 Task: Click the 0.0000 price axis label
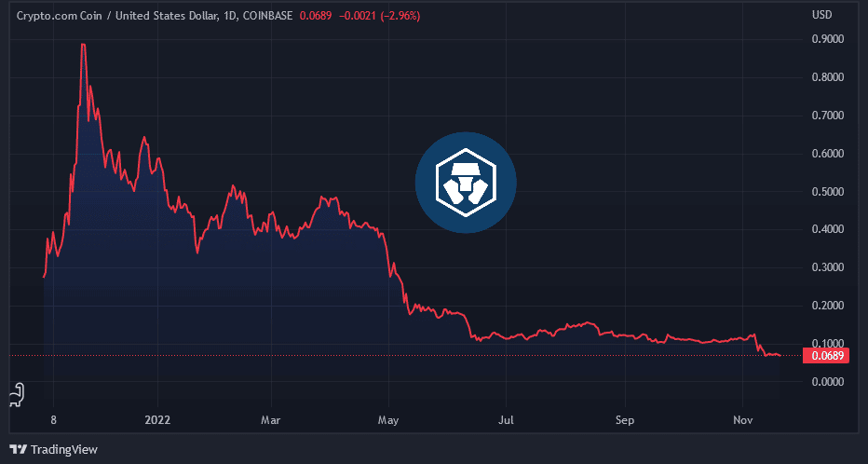828,382
